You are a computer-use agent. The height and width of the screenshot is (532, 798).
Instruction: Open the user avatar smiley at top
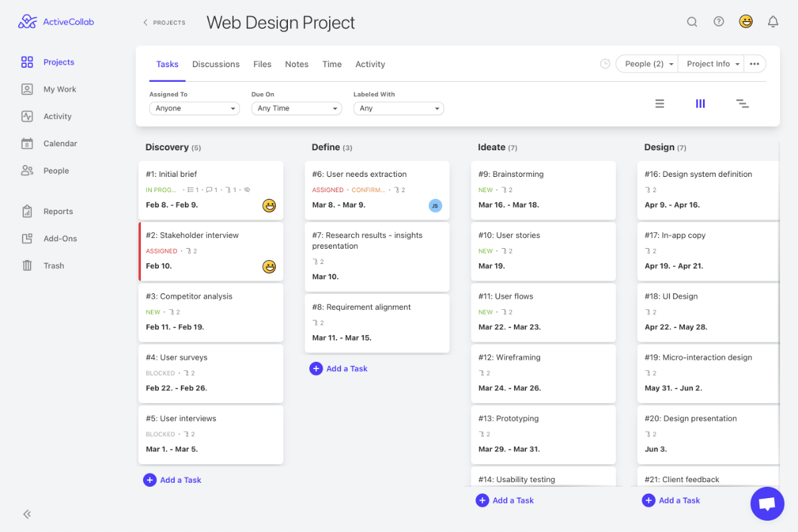(x=746, y=21)
